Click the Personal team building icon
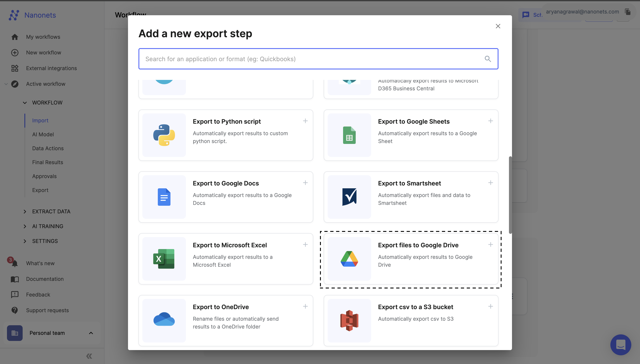 [x=15, y=333]
